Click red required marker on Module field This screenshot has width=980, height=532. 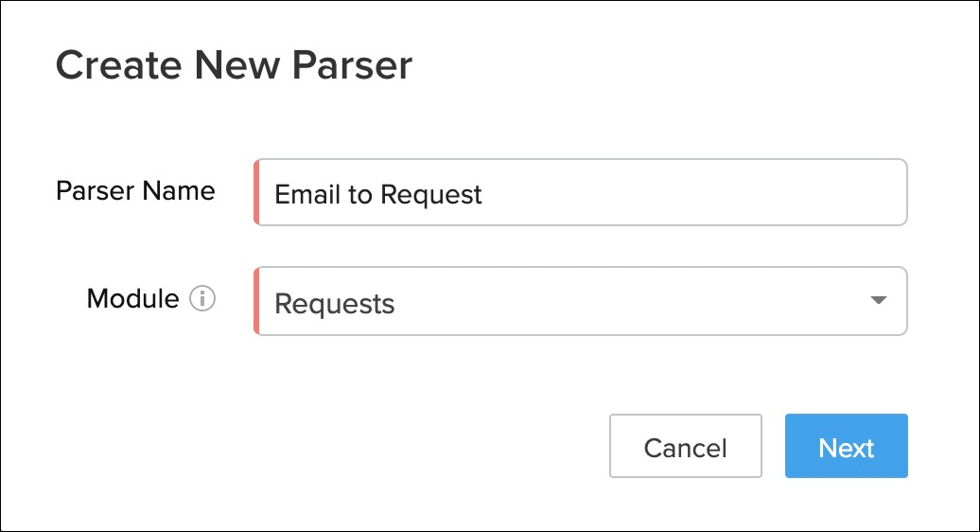click(256, 301)
